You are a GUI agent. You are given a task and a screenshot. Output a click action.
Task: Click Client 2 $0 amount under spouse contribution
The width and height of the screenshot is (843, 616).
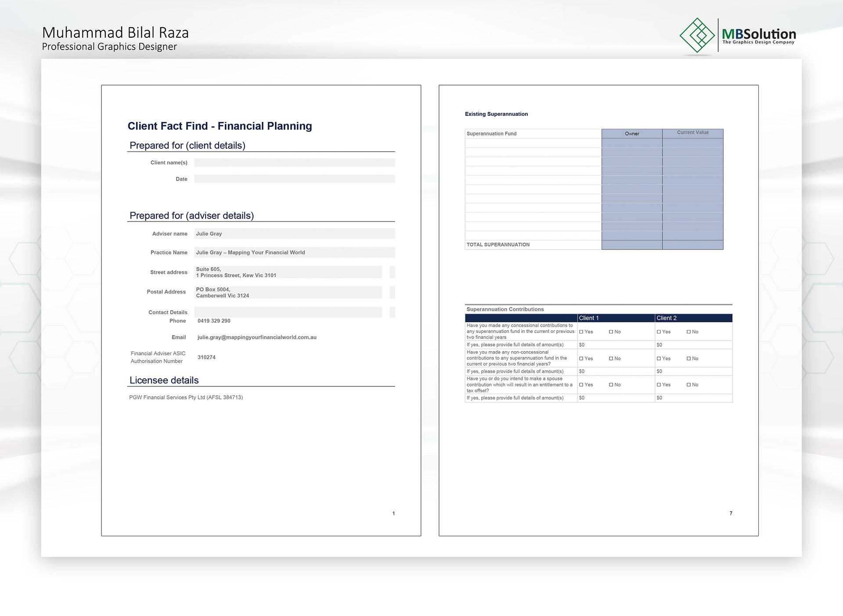pos(659,398)
